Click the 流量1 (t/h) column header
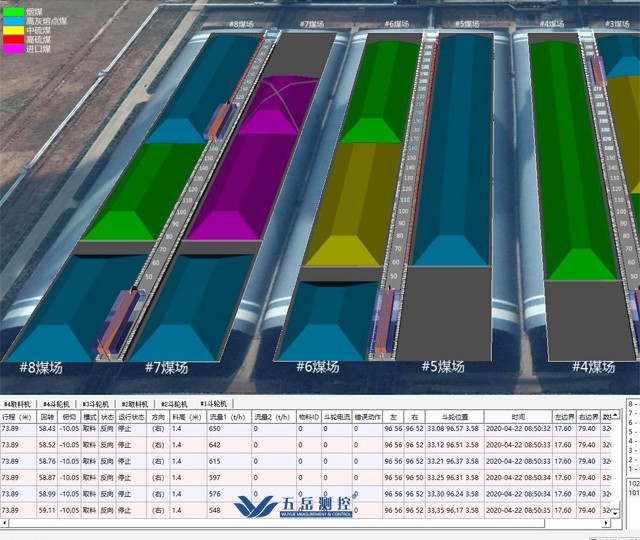The height and width of the screenshot is (540, 640). tap(228, 416)
